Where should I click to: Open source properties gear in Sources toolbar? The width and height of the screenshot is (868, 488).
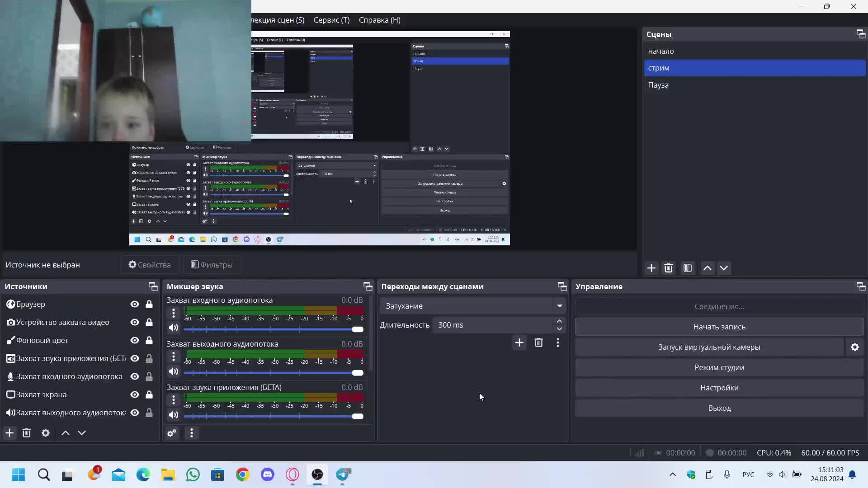(46, 433)
